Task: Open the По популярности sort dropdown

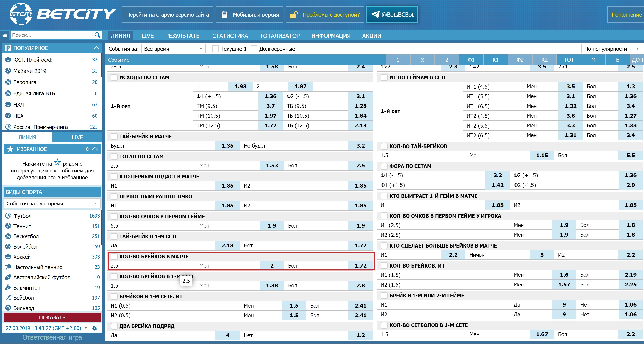Action: click(611, 49)
